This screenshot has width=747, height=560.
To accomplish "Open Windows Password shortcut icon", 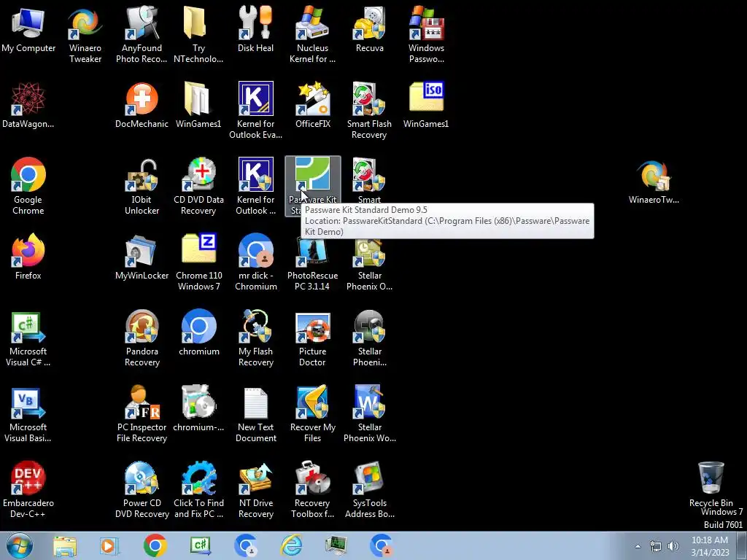I will click(426, 34).
